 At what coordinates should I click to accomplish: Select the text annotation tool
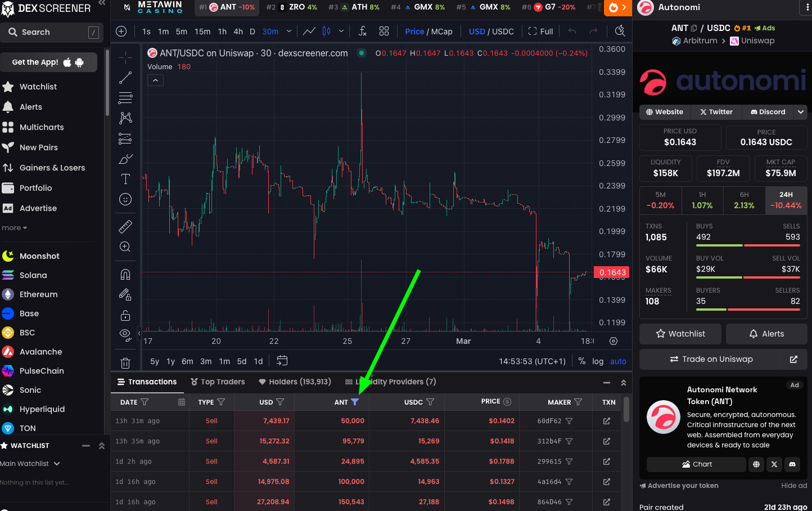[125, 179]
